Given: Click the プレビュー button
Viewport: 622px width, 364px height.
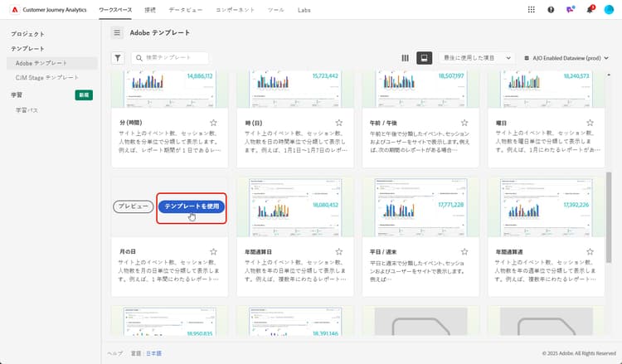Looking at the screenshot, I should [x=133, y=206].
